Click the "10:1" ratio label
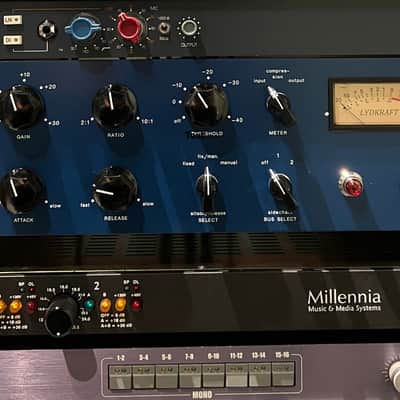Viewport: 400px width, 400px height. (147, 122)
